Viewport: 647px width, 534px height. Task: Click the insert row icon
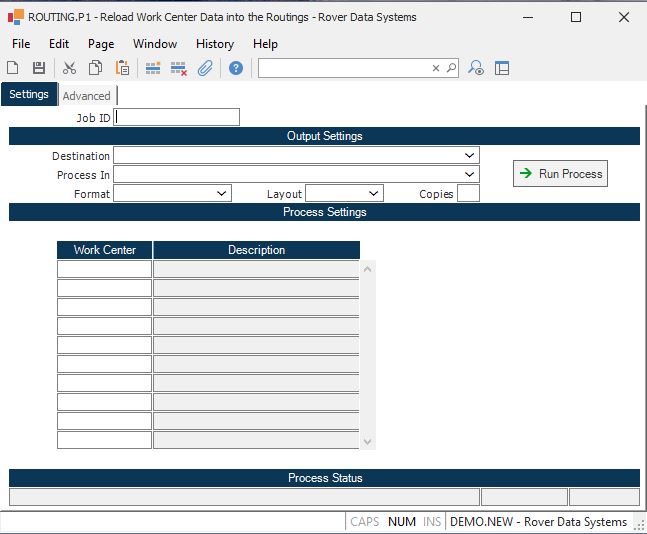[153, 68]
